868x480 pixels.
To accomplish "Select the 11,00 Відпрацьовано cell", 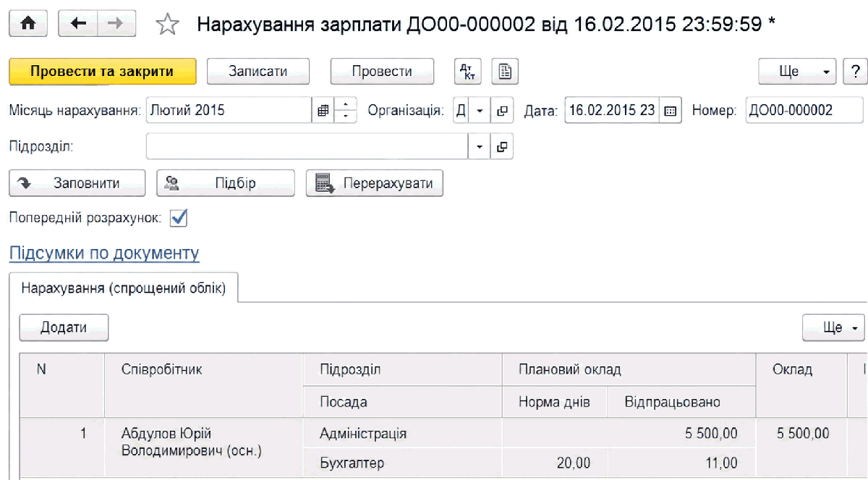I will (681, 463).
